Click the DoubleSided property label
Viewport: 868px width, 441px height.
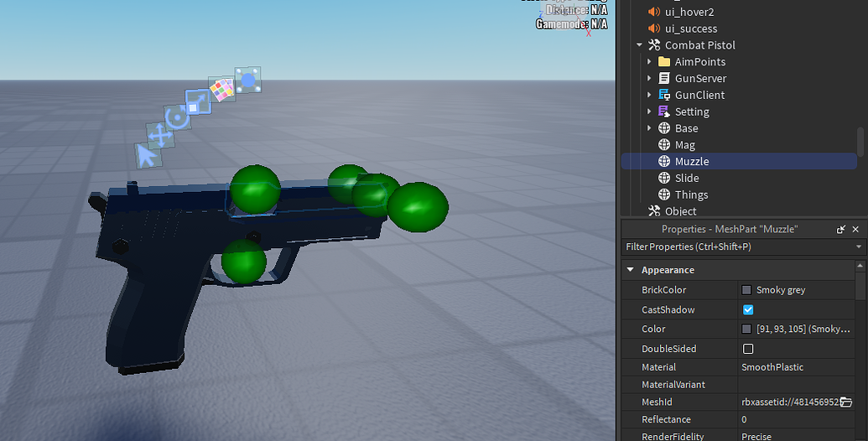(x=668, y=349)
